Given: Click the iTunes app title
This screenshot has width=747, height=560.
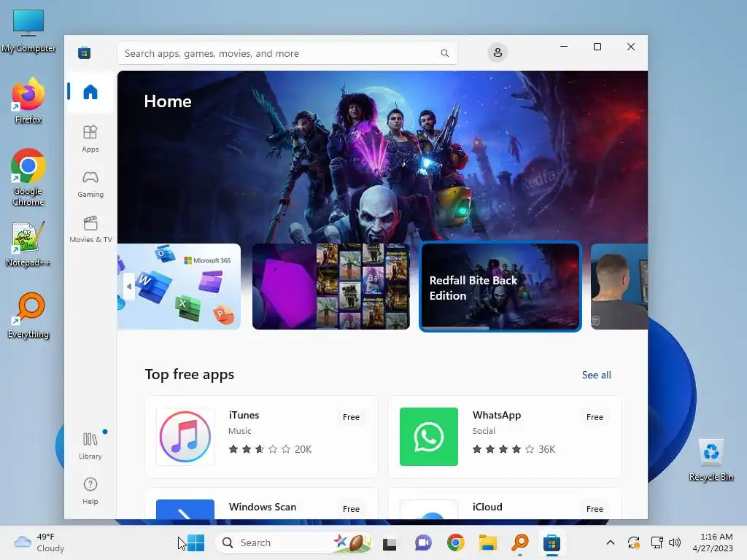Looking at the screenshot, I should click(244, 415).
